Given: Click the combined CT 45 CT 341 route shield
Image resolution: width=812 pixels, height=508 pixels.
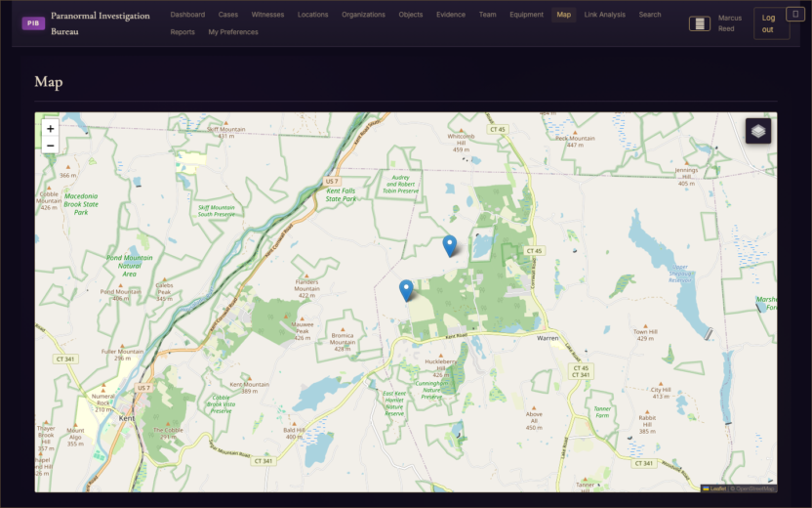Looking at the screenshot, I should pos(581,371).
